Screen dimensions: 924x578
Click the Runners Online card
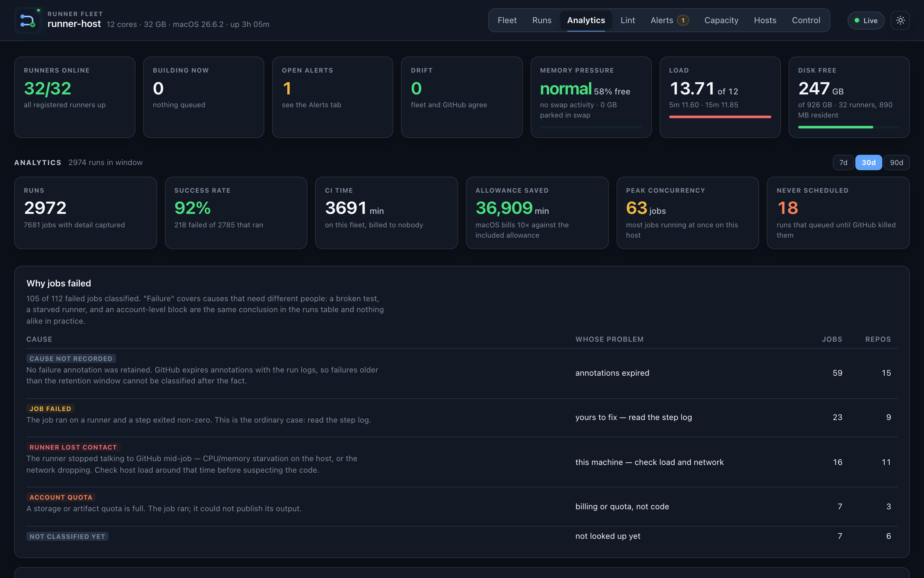(74, 97)
